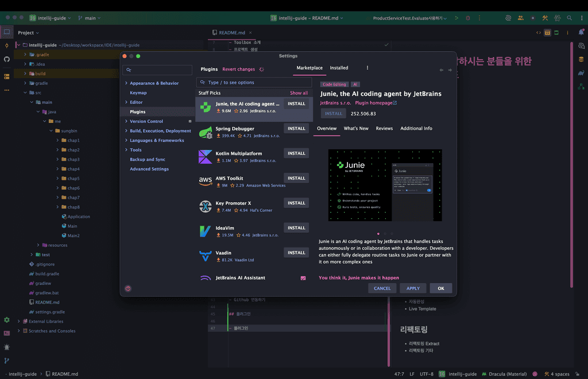
Task: Toggle the JetBrains AI Assistant checkbox
Action: pos(303,278)
